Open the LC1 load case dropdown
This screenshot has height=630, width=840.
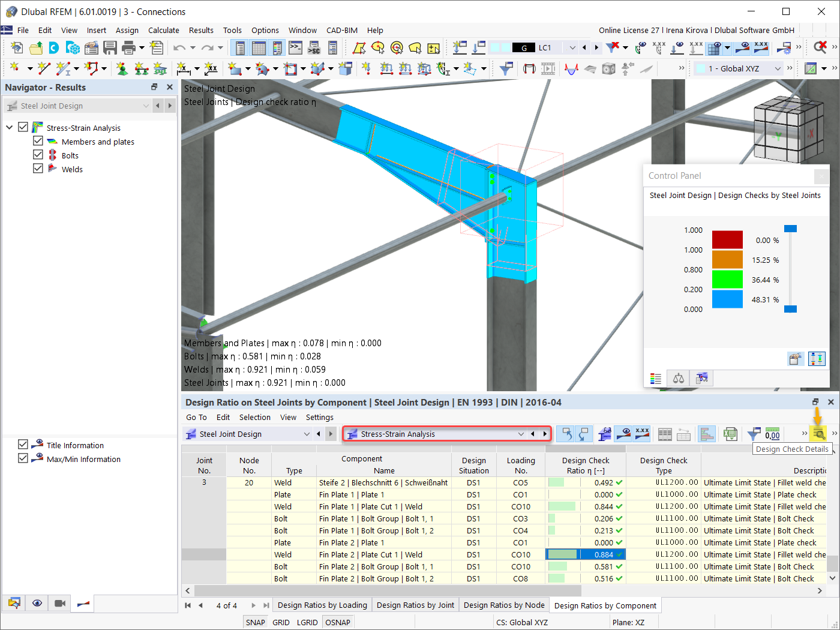click(x=572, y=47)
